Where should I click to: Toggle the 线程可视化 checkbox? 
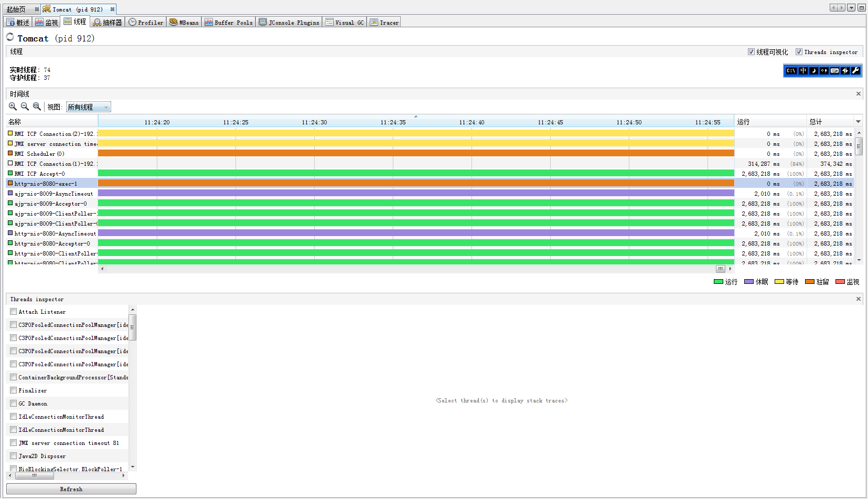[x=751, y=52]
